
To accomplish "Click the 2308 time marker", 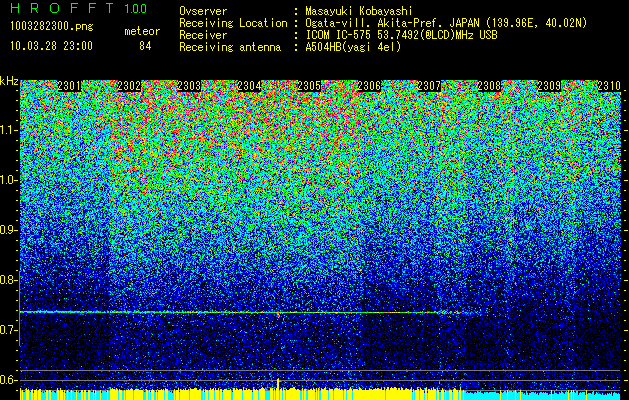I will [x=489, y=86].
